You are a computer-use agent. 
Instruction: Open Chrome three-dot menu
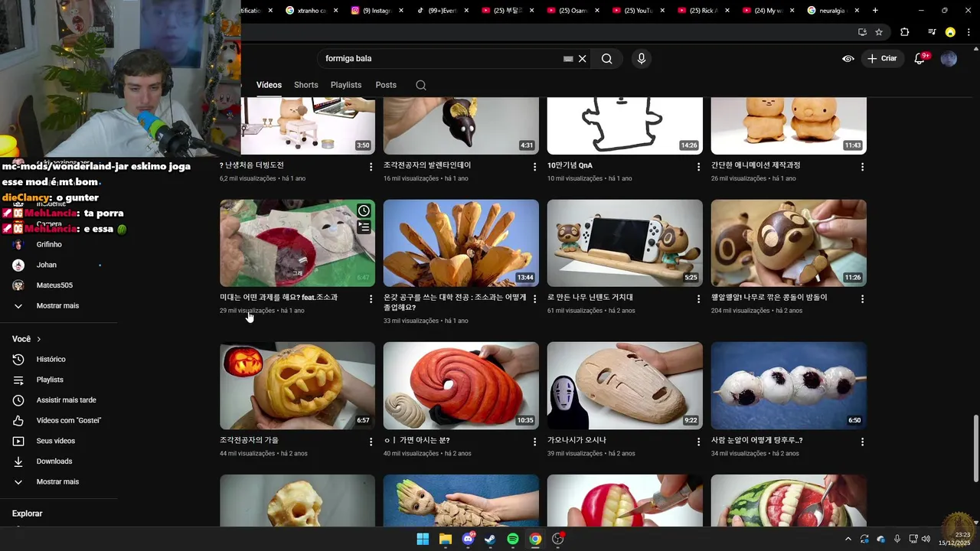pyautogui.click(x=968, y=32)
